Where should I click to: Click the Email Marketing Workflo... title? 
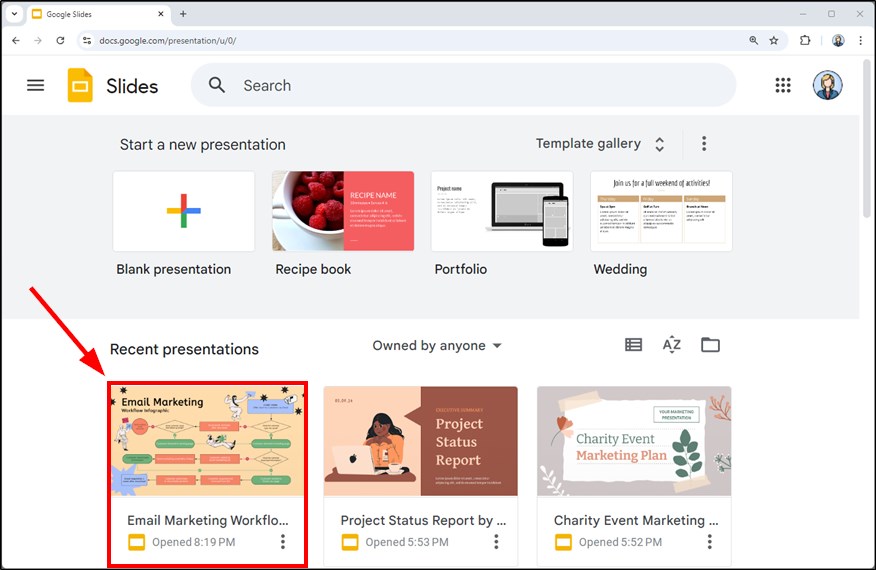click(208, 520)
